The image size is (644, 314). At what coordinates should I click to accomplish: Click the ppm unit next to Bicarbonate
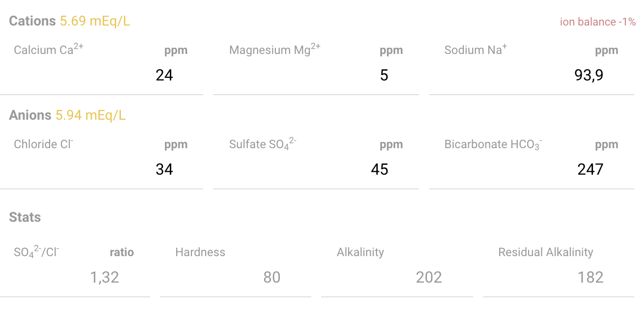(x=607, y=145)
